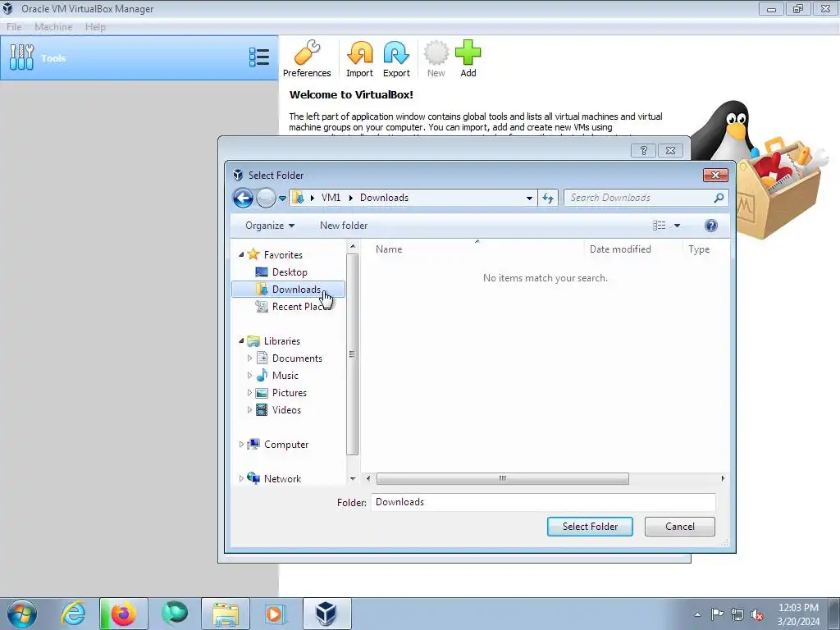Open the Tools list menu icon
Viewport: 840px width, 630px height.
point(259,57)
